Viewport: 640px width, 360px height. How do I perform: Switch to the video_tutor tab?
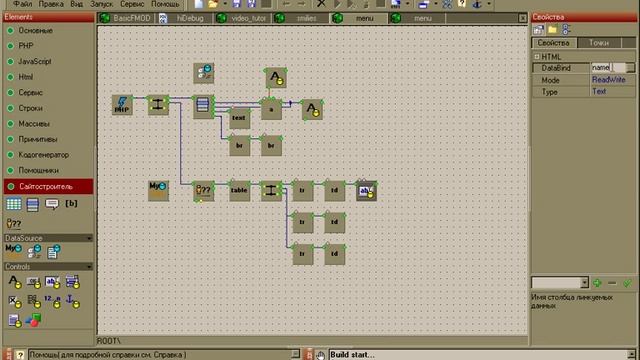[x=244, y=18]
